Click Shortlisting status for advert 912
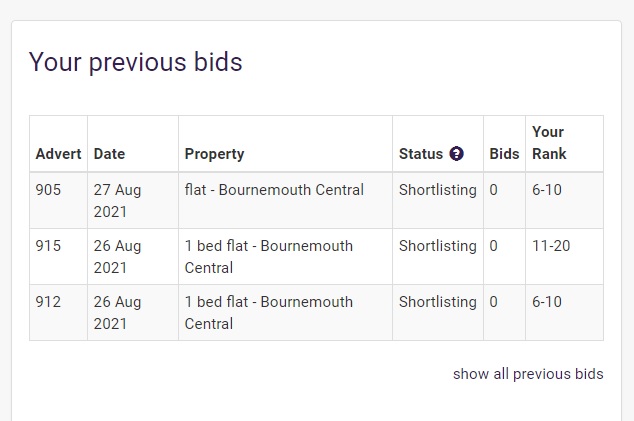 click(437, 303)
